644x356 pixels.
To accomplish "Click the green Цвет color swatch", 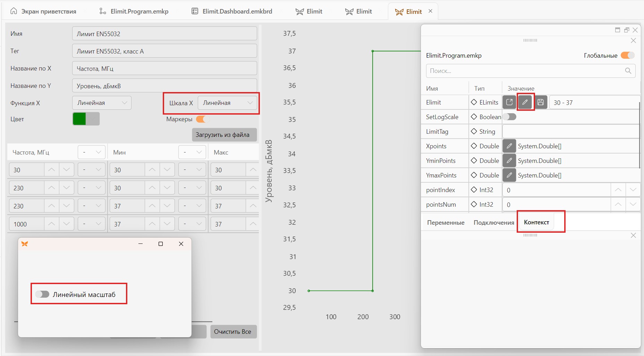I will 79,119.
